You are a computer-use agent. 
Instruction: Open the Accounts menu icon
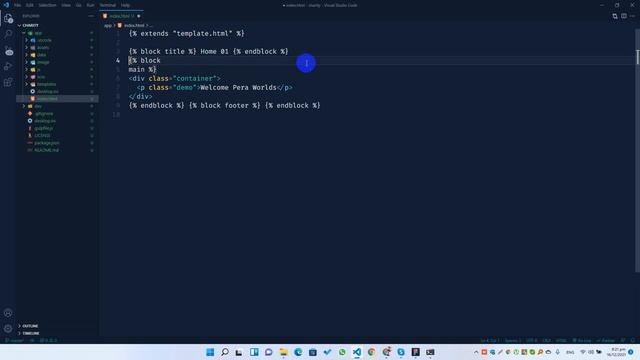[8, 313]
